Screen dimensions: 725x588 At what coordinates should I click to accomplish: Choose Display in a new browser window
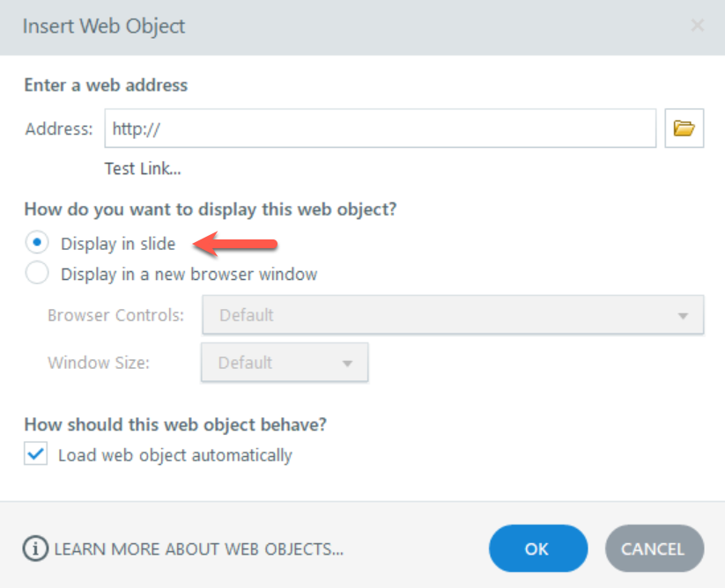37,274
